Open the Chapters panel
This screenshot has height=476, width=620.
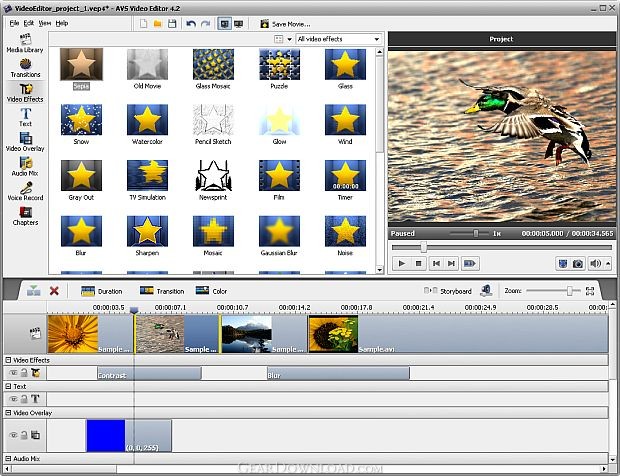click(25, 215)
